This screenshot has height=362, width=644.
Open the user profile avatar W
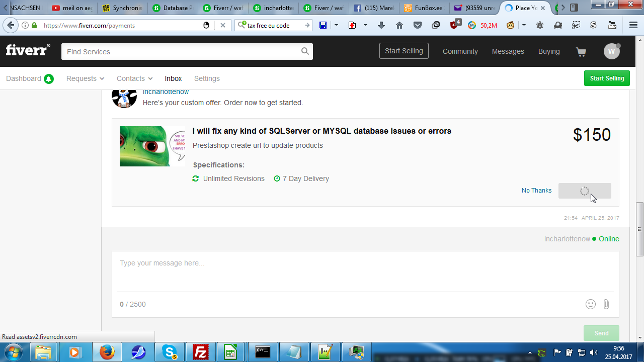(x=612, y=51)
